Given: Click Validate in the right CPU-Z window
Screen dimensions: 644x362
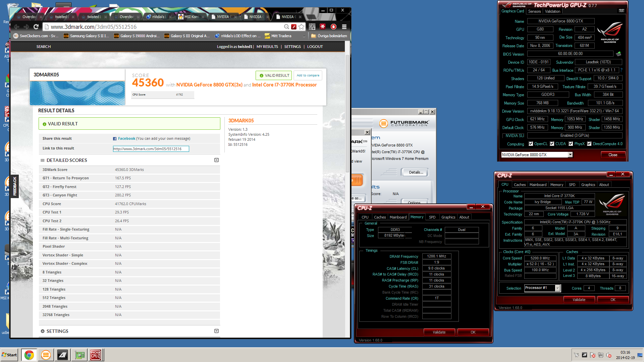Looking at the screenshot, I should (579, 300).
